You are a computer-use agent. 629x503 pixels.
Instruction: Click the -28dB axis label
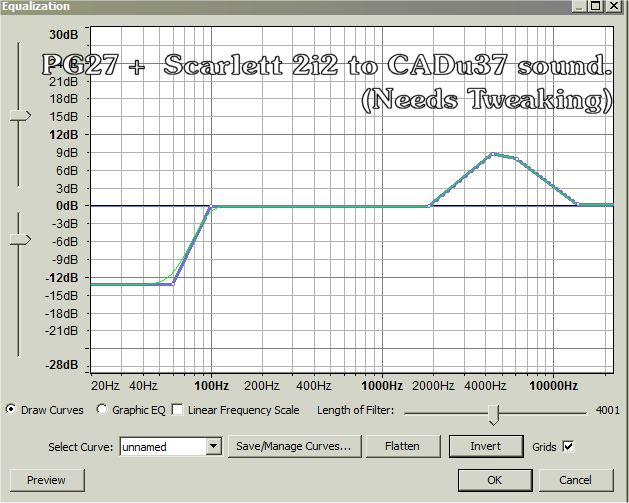[61, 365]
